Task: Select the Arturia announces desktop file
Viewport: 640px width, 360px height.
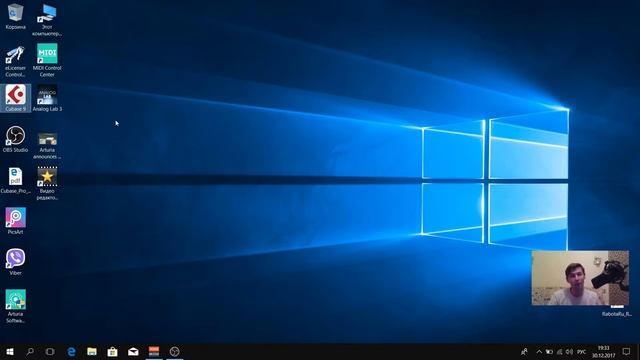Action: (x=47, y=145)
